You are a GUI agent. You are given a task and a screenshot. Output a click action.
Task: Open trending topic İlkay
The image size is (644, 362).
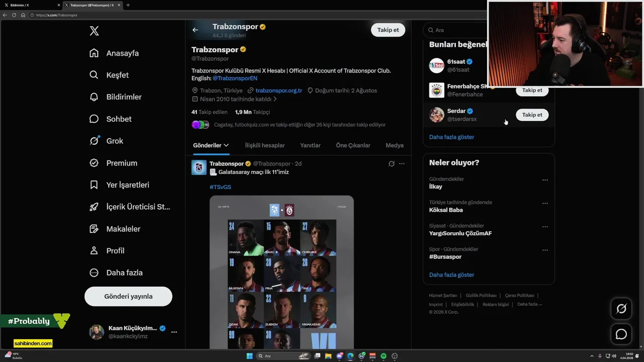[x=436, y=187]
